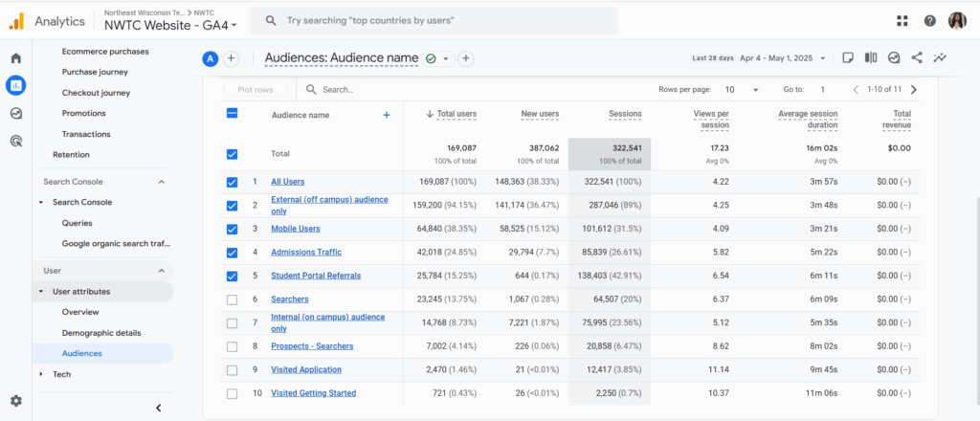Sort by the Sessions column header
Image resolution: width=980 pixels, height=421 pixels.
[625, 114]
